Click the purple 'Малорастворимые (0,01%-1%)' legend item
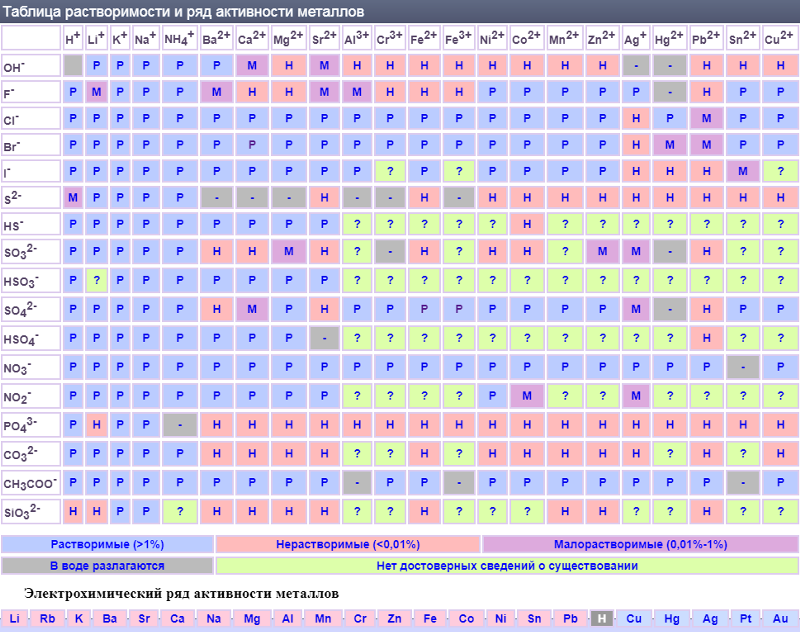The height and width of the screenshot is (632, 800). click(640, 545)
